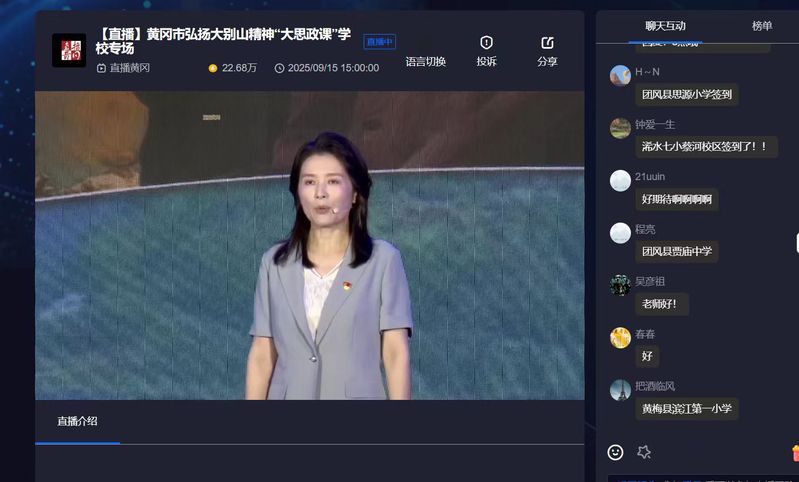Image resolution: width=799 pixels, height=482 pixels.
Task: Select the 直播介绍 tab
Action: tap(77, 421)
